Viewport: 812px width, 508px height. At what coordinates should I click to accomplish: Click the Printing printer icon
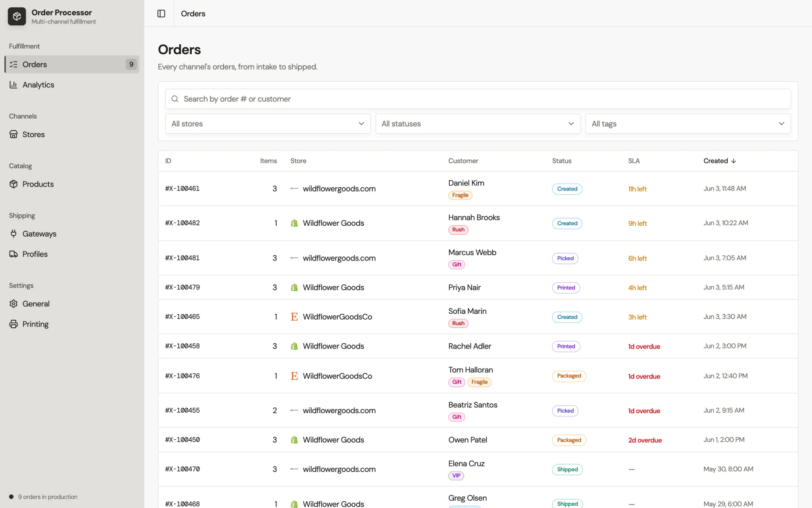[14, 324]
